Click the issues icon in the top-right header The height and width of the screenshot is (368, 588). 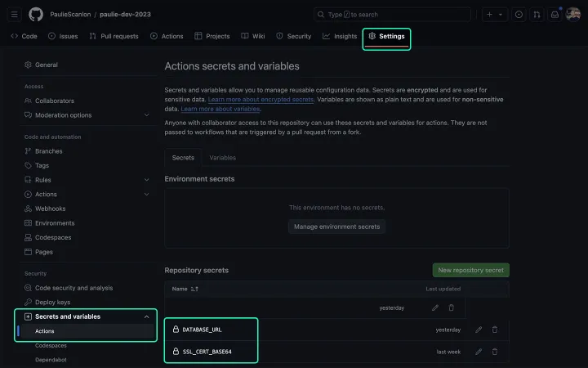coord(519,15)
